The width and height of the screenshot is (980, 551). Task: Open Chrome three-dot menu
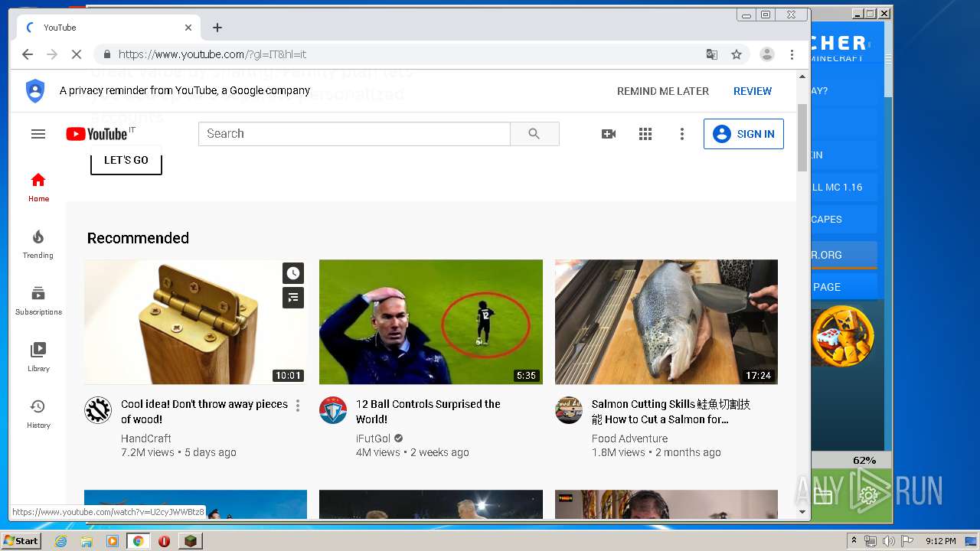coord(792,54)
